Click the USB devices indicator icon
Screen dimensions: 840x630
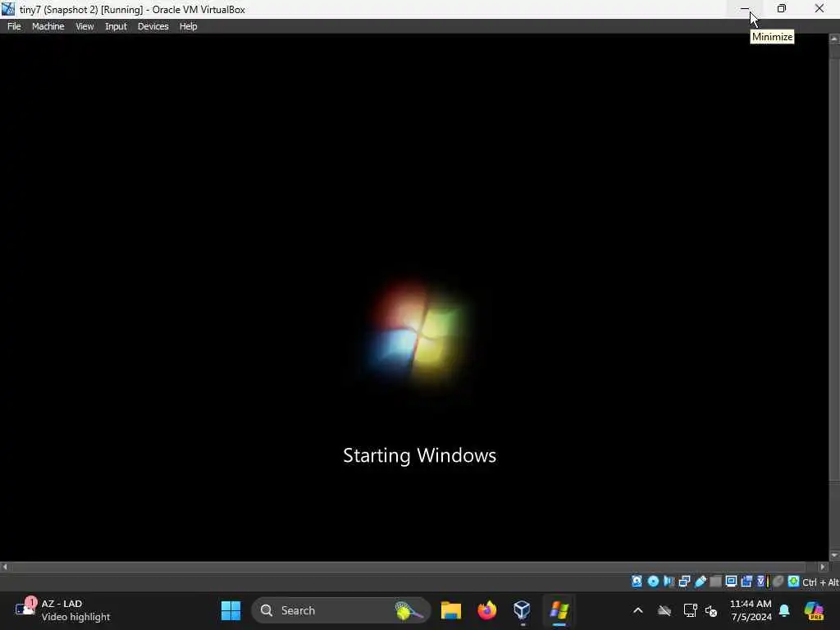(701, 582)
